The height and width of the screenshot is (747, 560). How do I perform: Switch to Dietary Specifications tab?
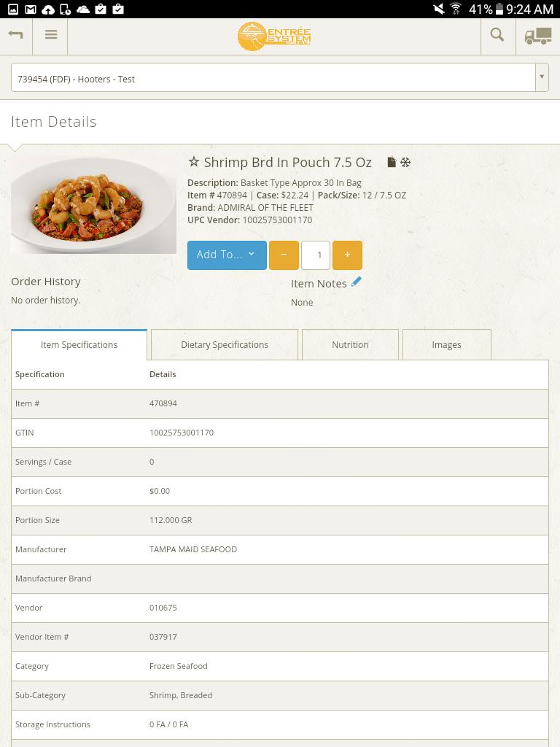[x=225, y=344]
